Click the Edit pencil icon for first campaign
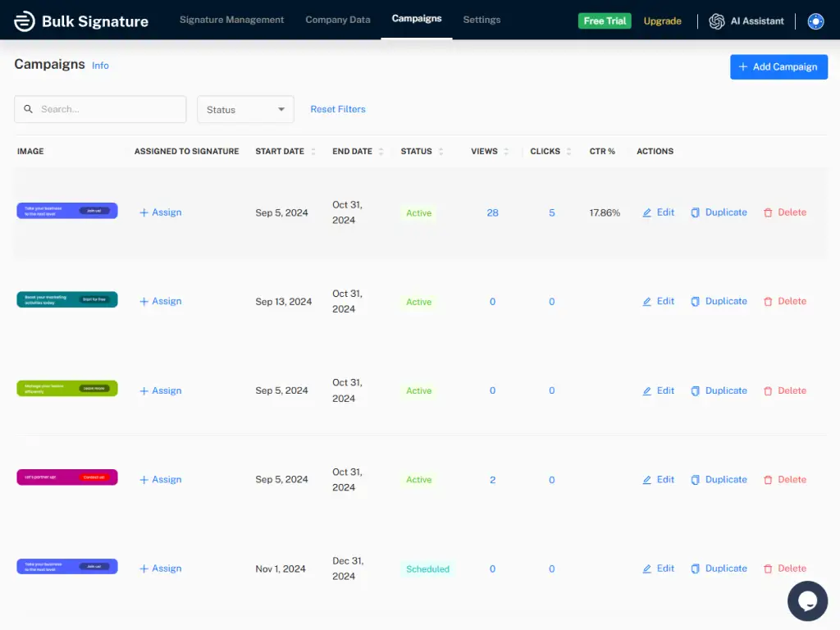The width and height of the screenshot is (840, 630). point(647,212)
